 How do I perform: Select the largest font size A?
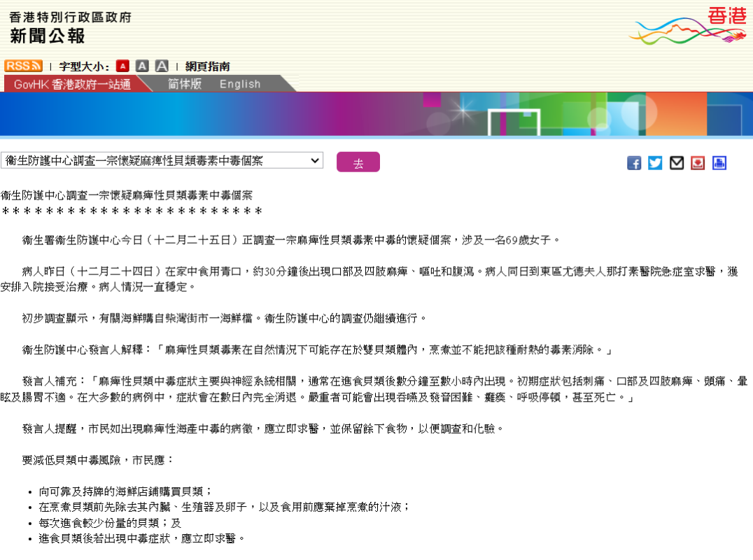point(162,66)
